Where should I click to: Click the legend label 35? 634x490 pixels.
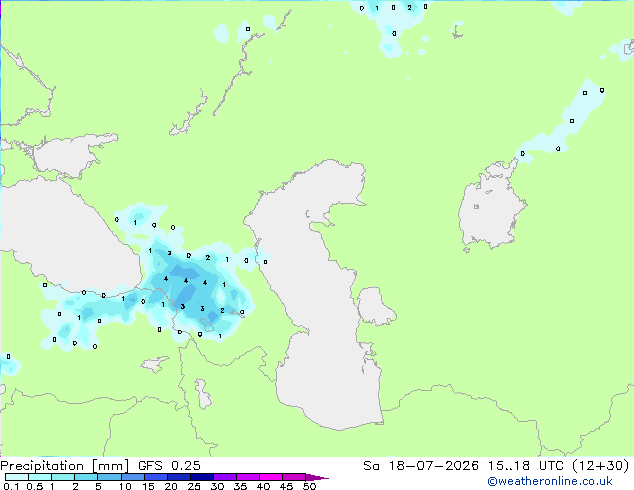tap(240, 486)
